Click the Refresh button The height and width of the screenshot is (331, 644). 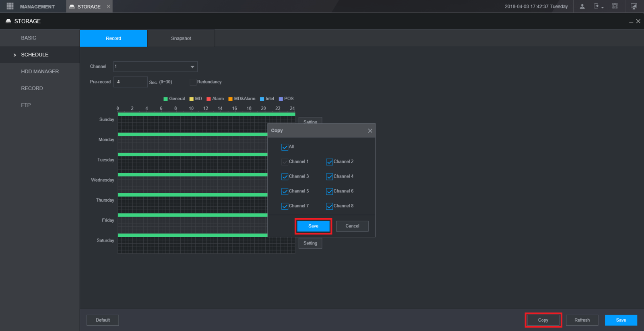pyautogui.click(x=582, y=320)
